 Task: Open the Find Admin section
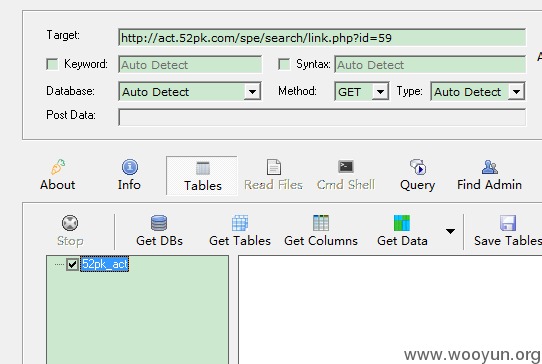click(489, 175)
